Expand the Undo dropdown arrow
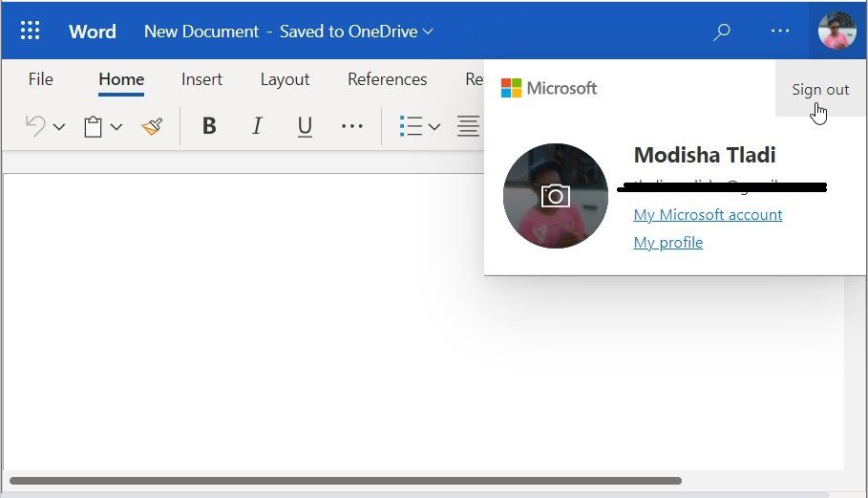The image size is (868, 498). pos(59,127)
